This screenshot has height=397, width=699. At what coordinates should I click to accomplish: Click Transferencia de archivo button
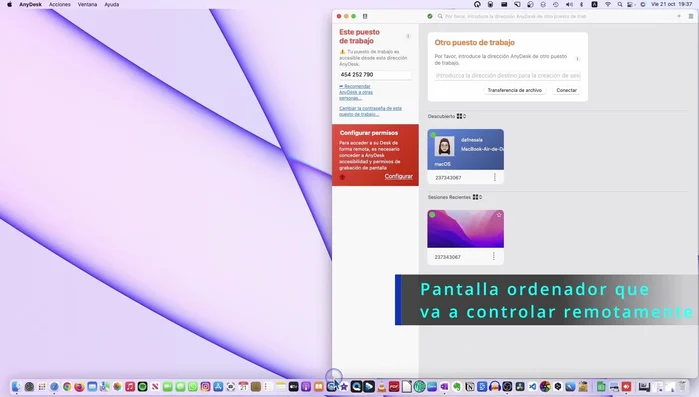514,90
